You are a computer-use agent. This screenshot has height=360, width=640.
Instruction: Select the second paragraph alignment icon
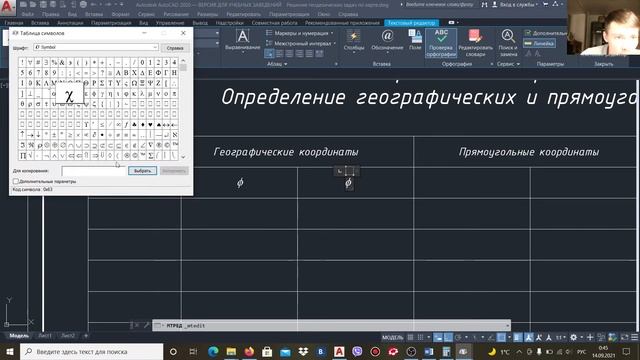tap(280, 53)
